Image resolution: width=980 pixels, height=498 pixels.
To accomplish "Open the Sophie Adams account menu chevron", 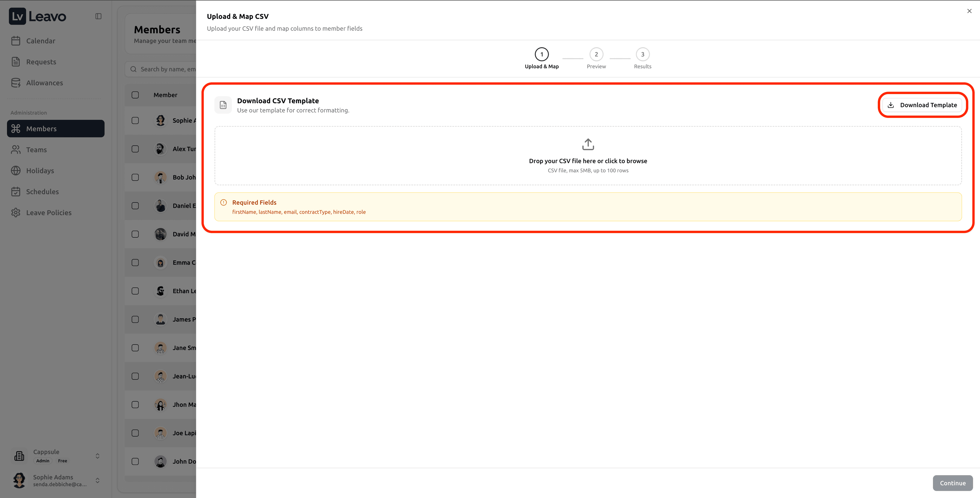I will 97,480.
